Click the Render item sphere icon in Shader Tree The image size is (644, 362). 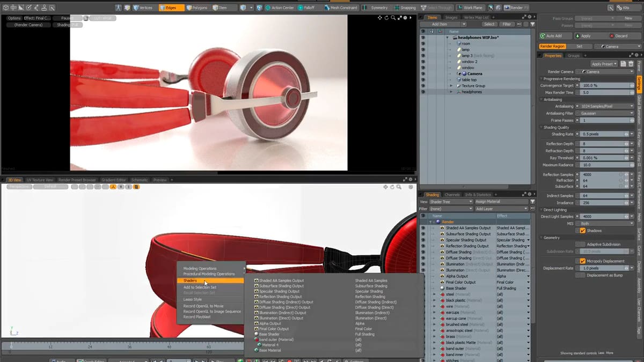438,221
